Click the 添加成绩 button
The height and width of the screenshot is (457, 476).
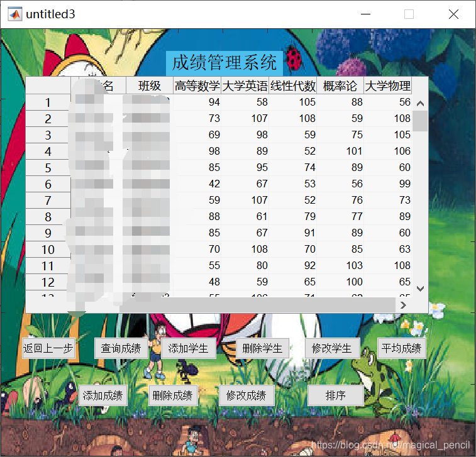point(102,395)
